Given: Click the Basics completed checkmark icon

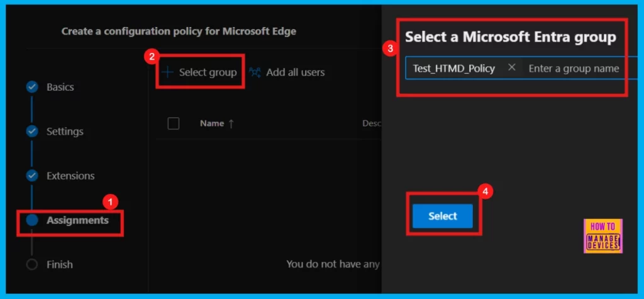Looking at the screenshot, I should (32, 87).
